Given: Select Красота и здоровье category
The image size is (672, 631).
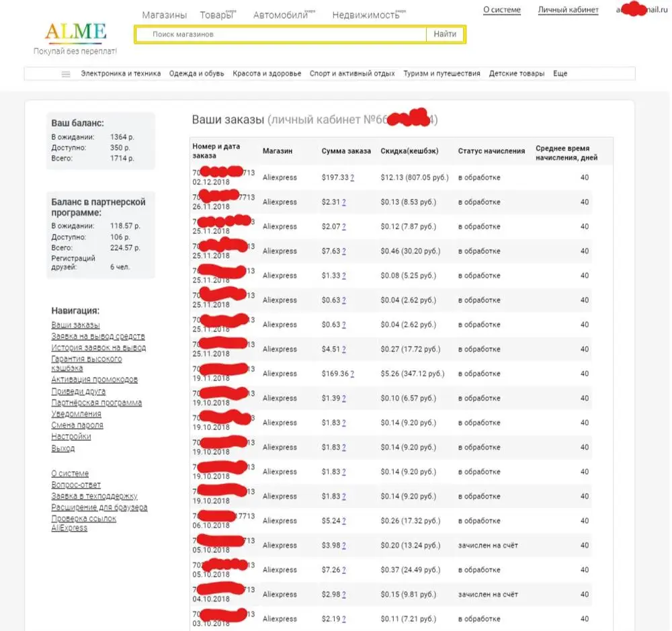Looking at the screenshot, I should (267, 74).
